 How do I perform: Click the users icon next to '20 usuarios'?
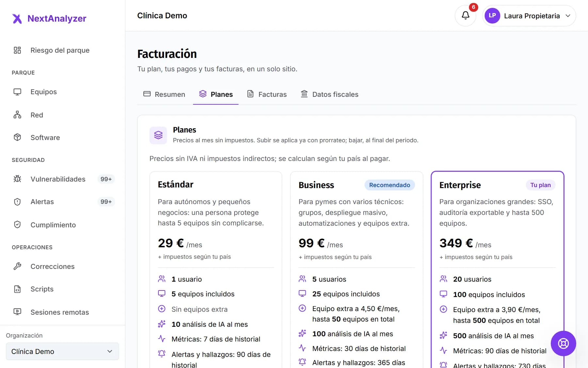[x=443, y=279]
